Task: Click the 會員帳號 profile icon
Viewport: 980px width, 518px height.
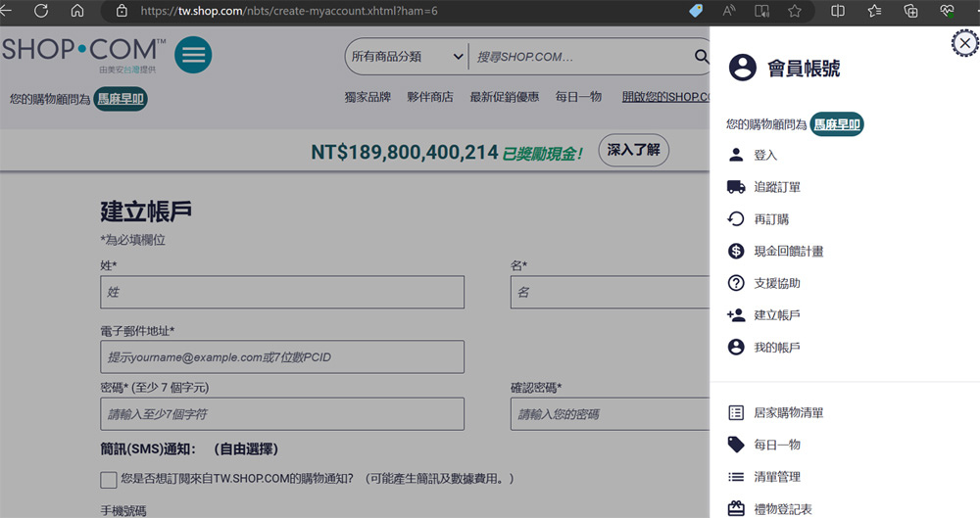Action: coord(743,68)
